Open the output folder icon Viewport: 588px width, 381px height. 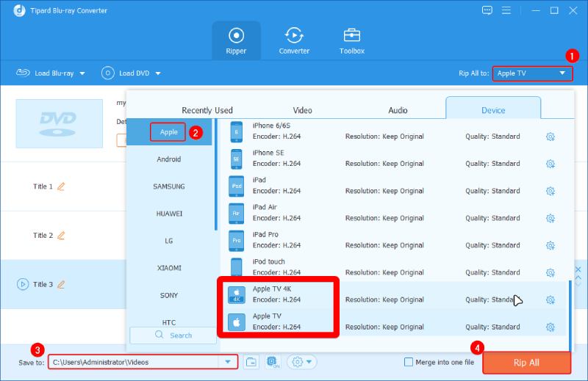[x=251, y=362]
